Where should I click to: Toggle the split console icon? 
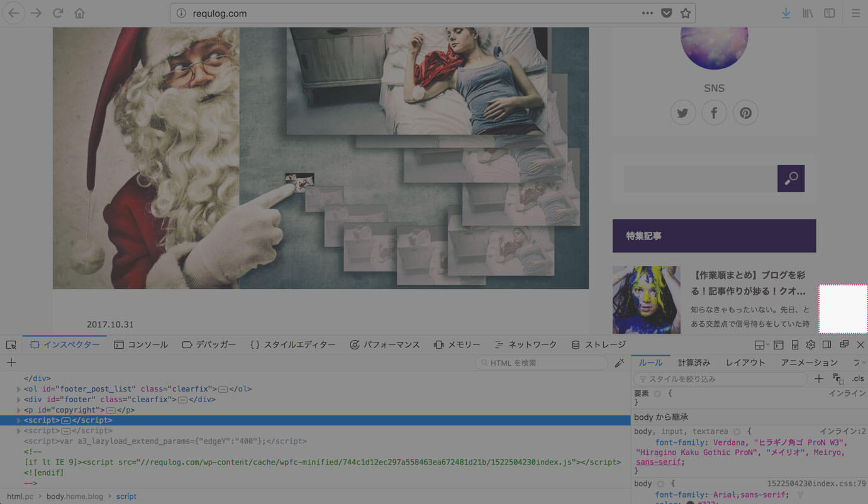779,345
